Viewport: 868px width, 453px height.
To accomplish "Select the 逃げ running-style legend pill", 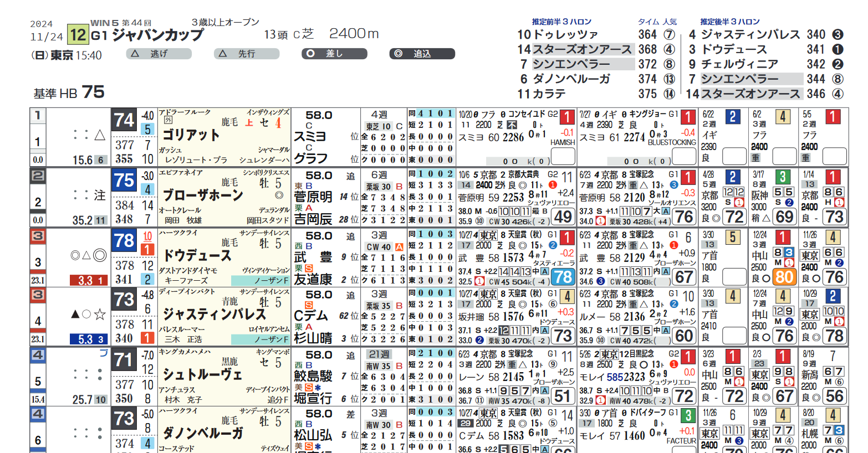I will [159, 54].
